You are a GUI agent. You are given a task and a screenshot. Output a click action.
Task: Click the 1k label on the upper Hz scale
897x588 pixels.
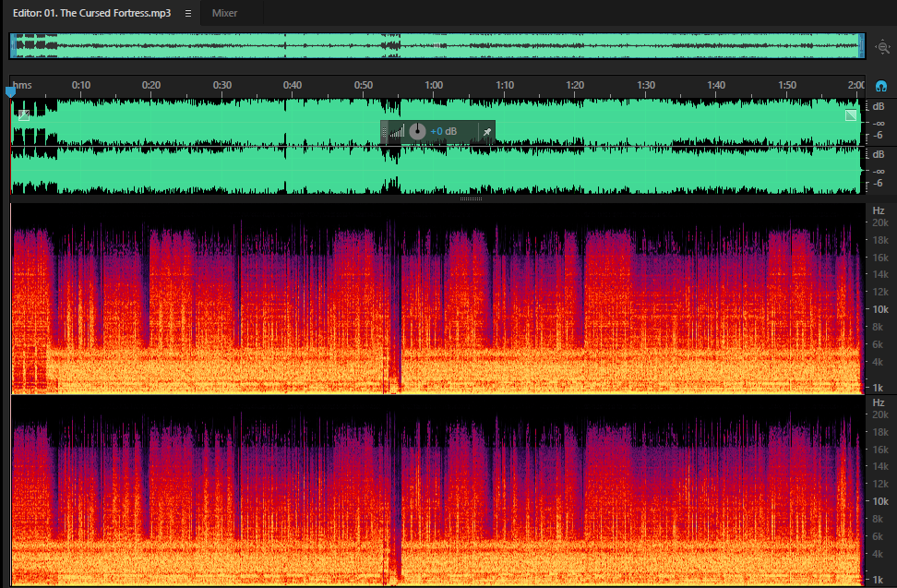tap(879, 388)
